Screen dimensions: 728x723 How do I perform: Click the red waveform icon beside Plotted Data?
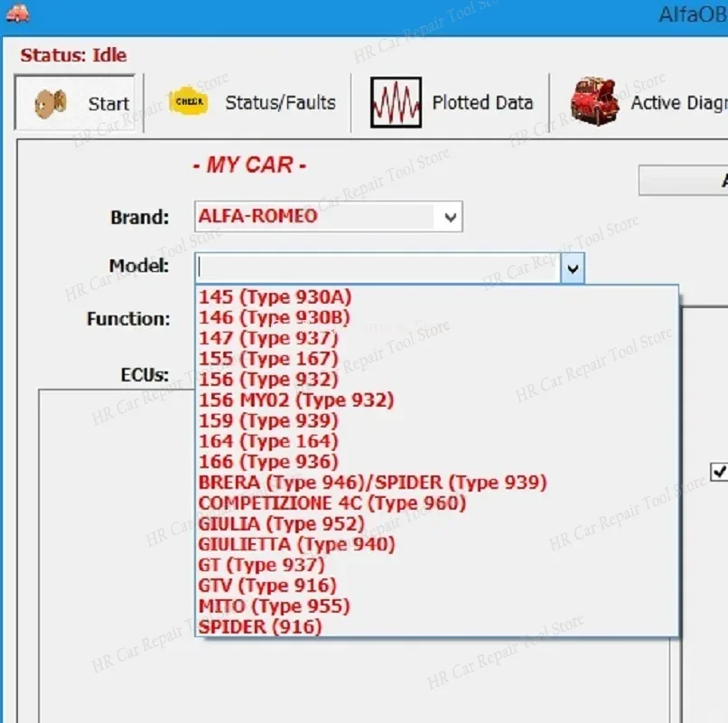coord(394,101)
